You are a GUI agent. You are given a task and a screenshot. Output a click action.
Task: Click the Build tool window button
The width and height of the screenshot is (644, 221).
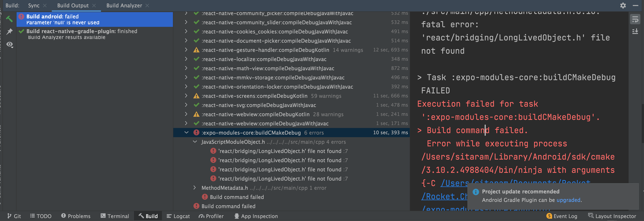148,216
